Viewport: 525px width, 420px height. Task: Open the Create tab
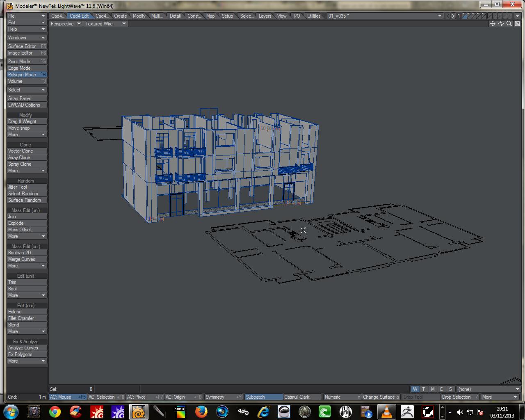point(120,16)
